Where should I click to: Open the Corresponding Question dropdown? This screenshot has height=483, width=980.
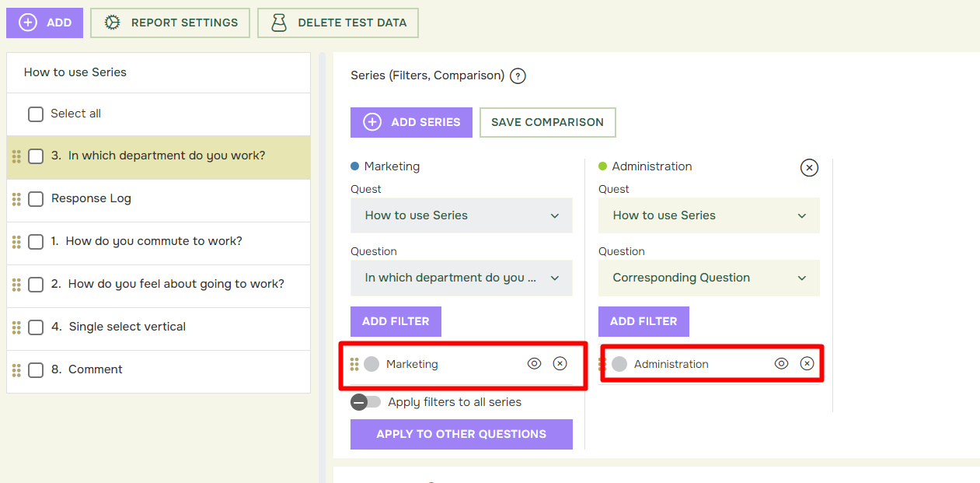pyautogui.click(x=709, y=278)
